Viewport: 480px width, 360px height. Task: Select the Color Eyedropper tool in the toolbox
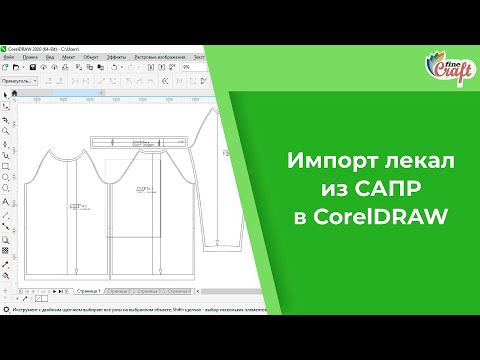6,265
